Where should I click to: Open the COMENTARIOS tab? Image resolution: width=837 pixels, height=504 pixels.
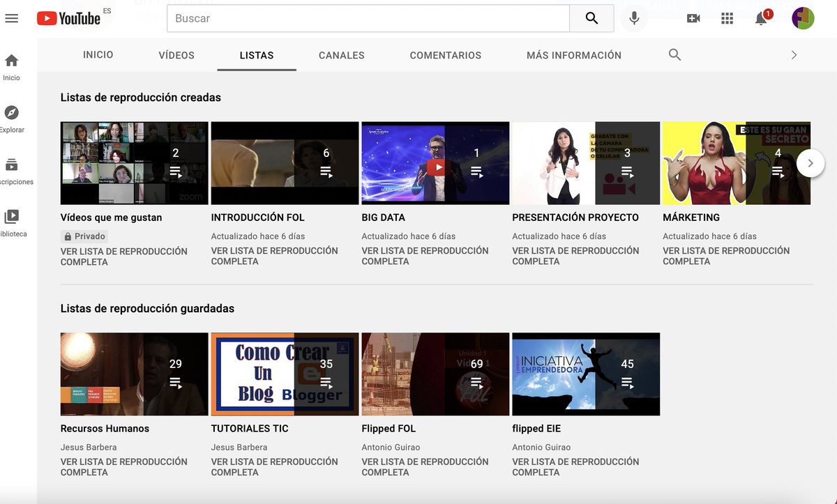coord(445,54)
